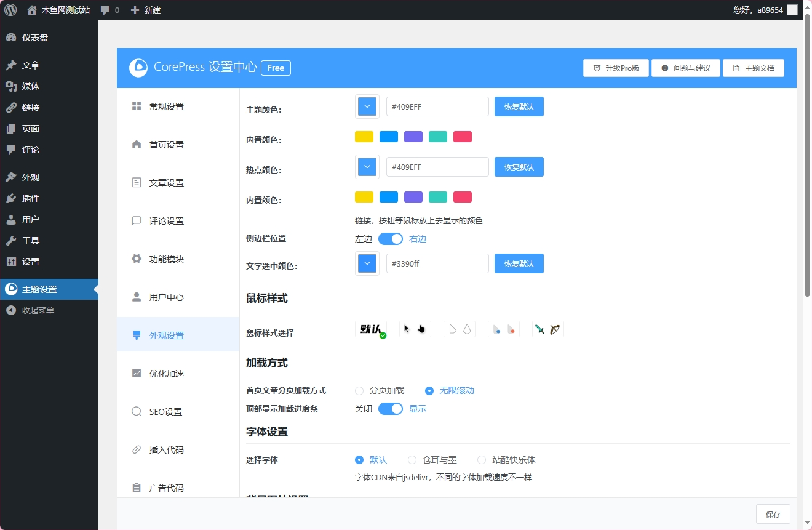Click the 文字选中颜色 hex input field
This screenshot has height=530, width=812.
pyautogui.click(x=437, y=263)
